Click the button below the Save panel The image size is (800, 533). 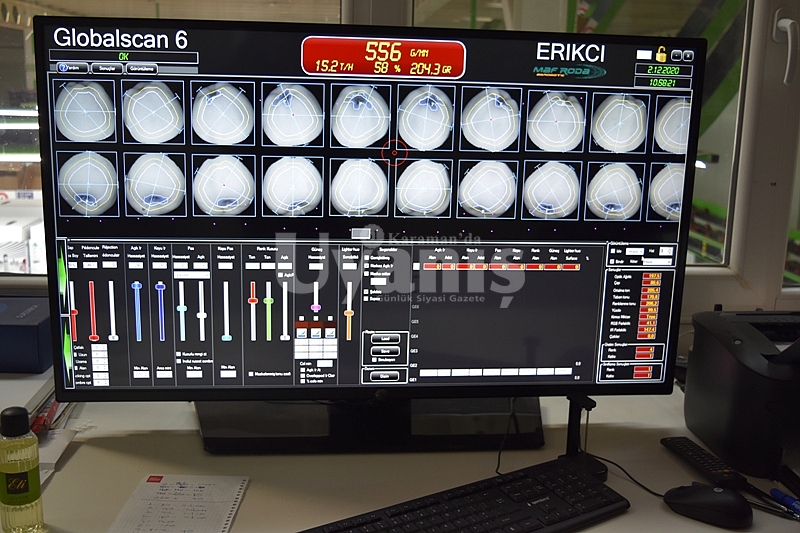[x=384, y=376]
